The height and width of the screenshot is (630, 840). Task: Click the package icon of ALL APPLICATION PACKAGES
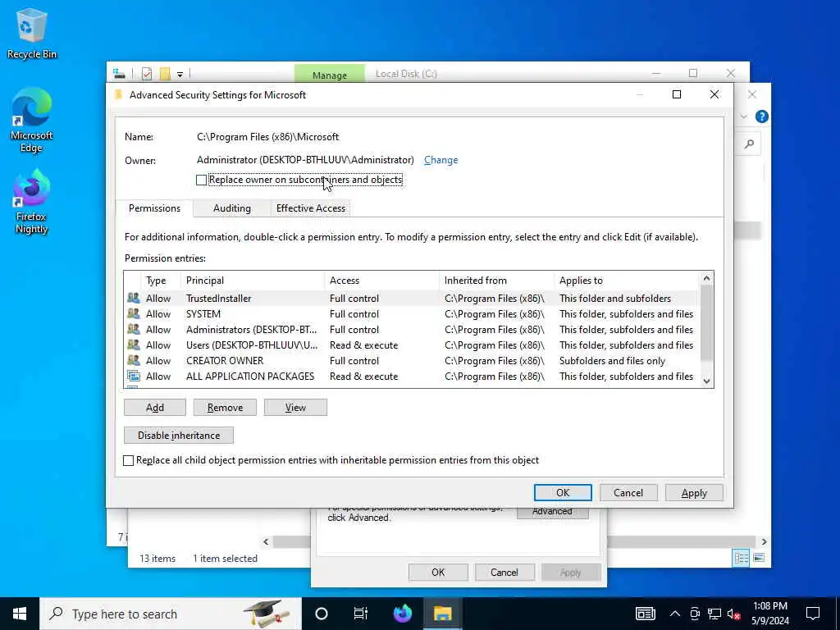point(134,376)
